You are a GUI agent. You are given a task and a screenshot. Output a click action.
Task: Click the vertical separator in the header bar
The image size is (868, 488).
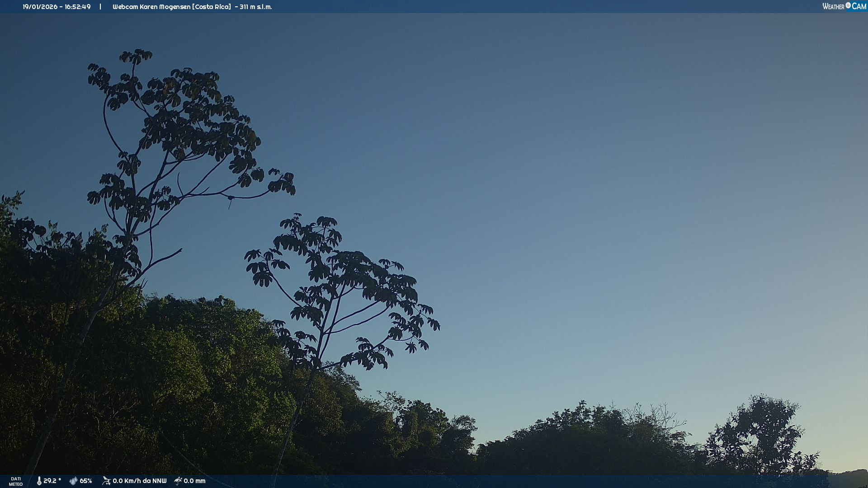click(x=100, y=7)
